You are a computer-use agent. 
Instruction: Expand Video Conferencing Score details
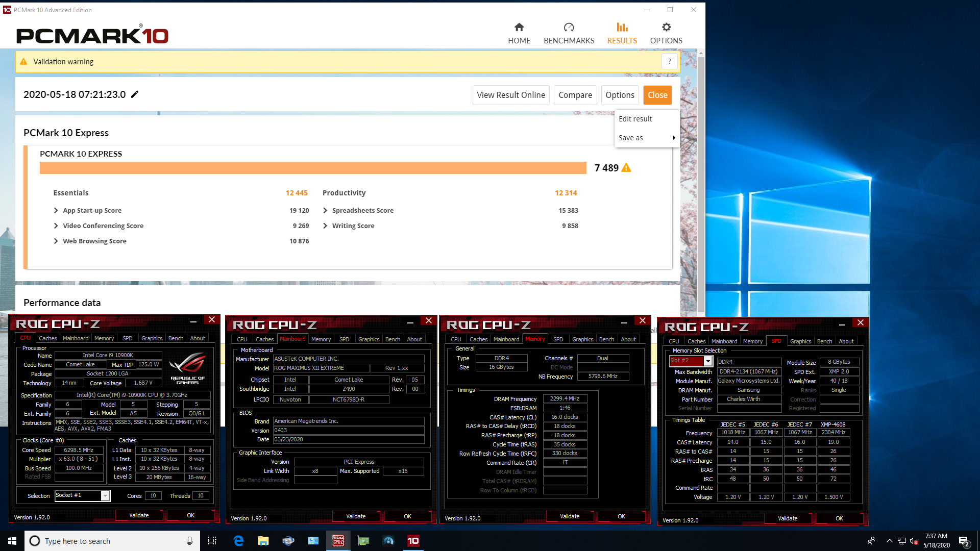click(x=56, y=226)
